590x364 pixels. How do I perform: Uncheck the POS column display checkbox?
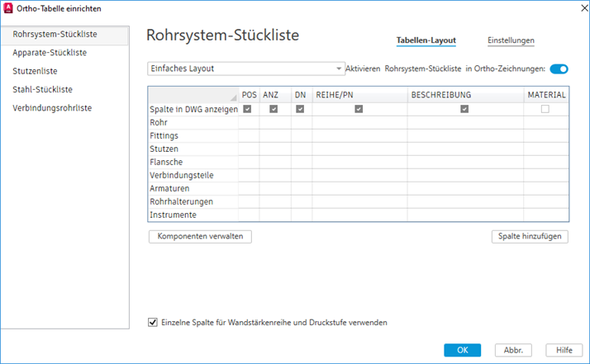[x=248, y=109]
